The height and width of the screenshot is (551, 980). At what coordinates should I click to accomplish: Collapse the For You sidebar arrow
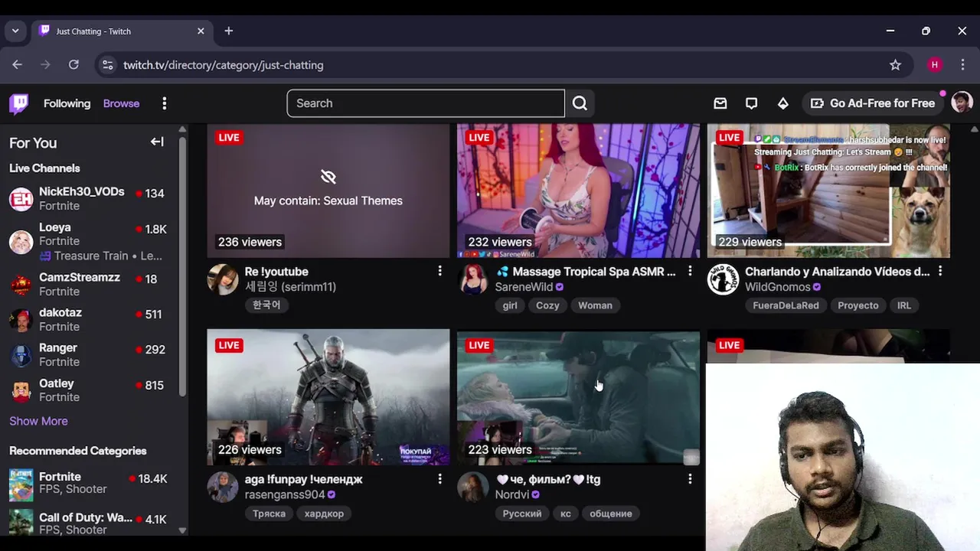(x=157, y=142)
